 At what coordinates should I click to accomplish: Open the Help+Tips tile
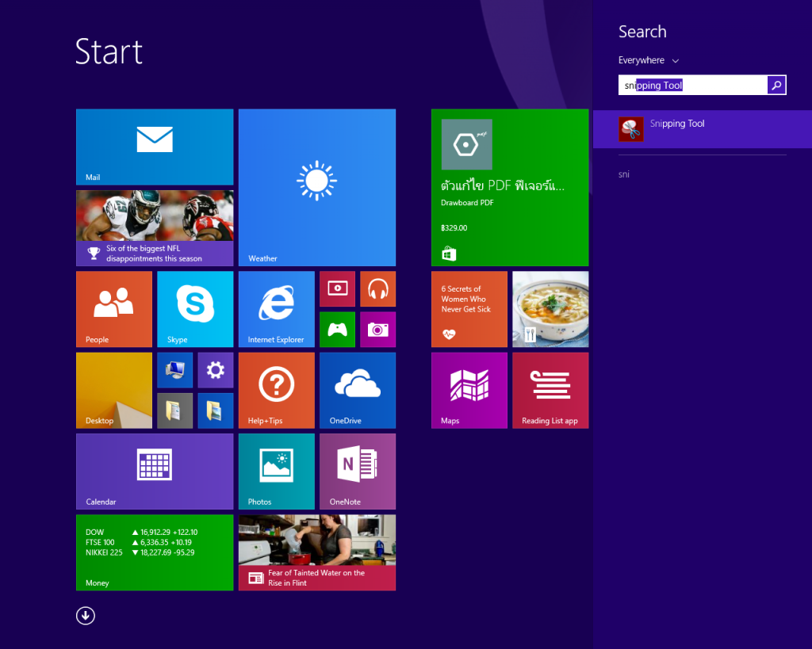pos(276,390)
